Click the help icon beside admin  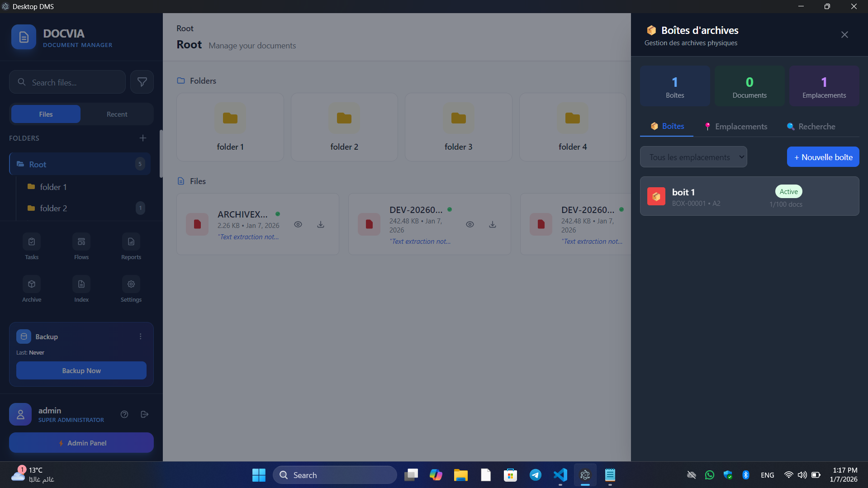[x=124, y=414]
